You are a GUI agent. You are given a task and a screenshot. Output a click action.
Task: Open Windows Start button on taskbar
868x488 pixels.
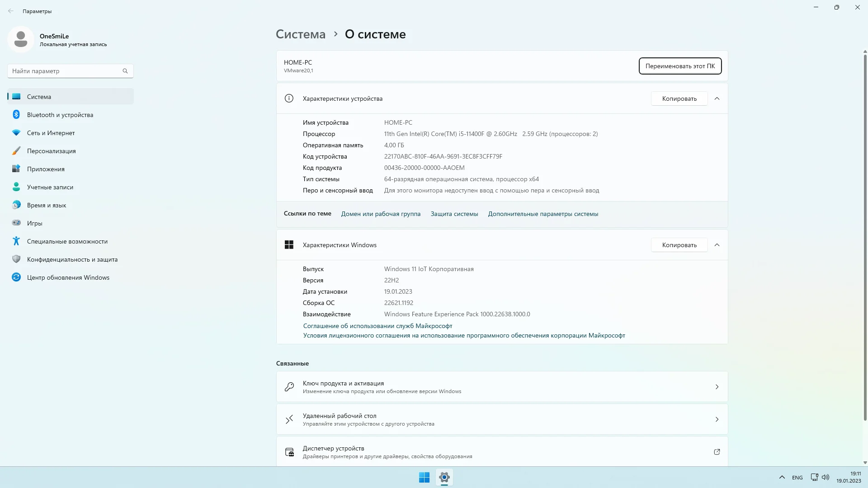(x=424, y=477)
